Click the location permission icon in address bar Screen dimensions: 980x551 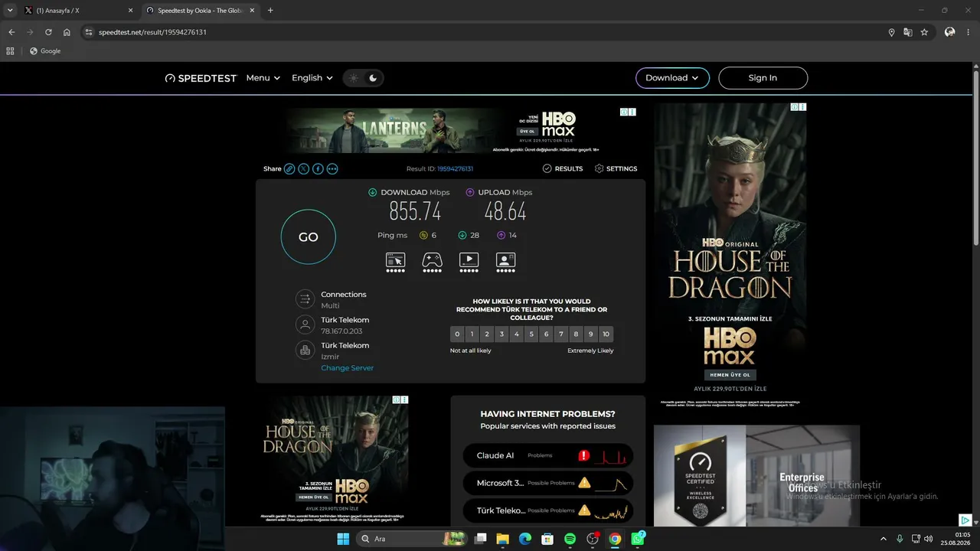(x=891, y=32)
